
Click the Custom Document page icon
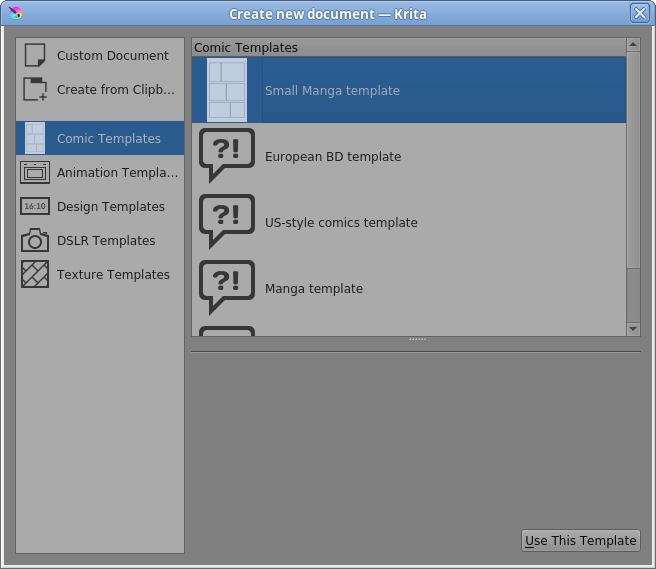pos(35,55)
